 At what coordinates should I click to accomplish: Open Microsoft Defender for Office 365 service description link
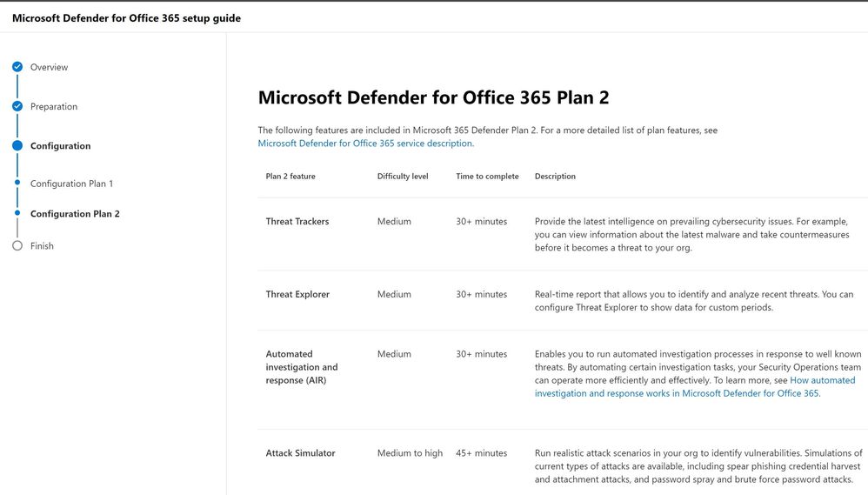pyautogui.click(x=366, y=144)
